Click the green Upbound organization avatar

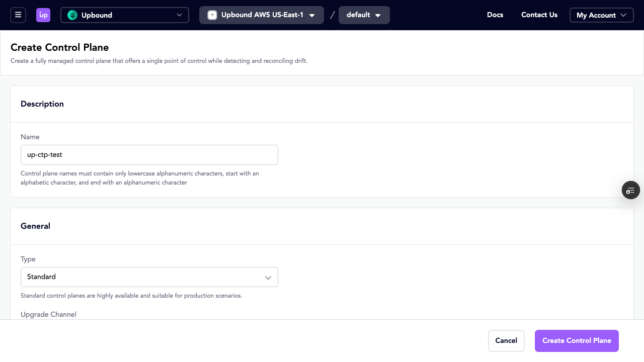coord(72,15)
